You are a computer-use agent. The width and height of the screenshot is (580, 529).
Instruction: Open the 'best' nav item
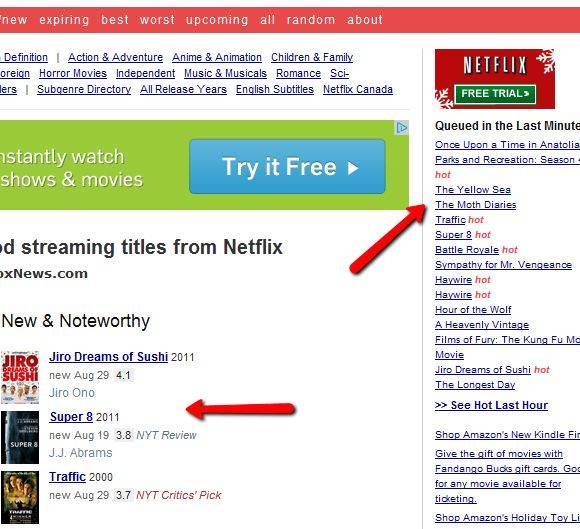[x=115, y=20]
